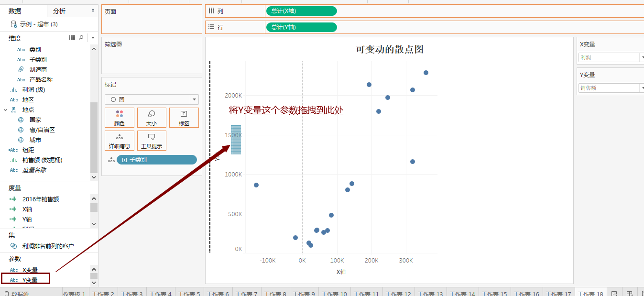
Task: Click the globe icon beside 城市
Action: (21, 140)
